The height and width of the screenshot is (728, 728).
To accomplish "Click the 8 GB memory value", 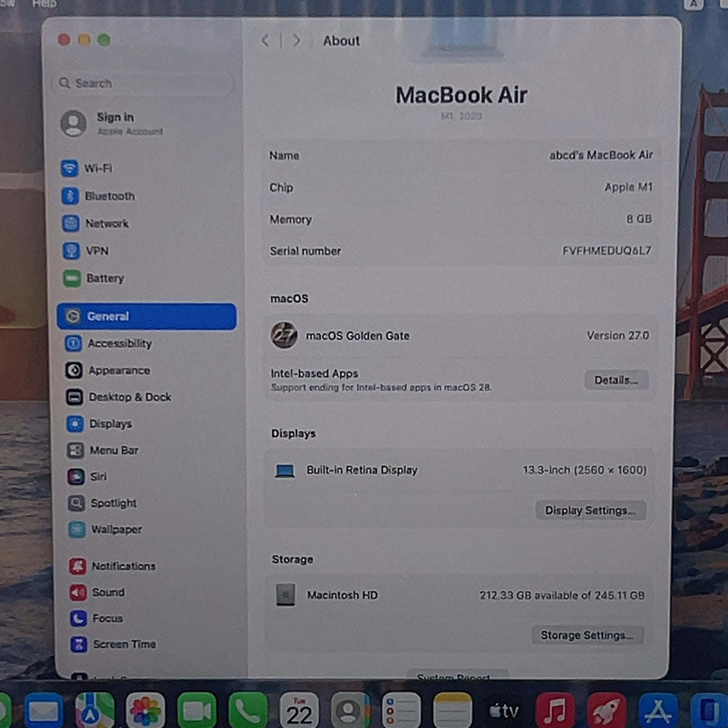I will tap(639, 219).
